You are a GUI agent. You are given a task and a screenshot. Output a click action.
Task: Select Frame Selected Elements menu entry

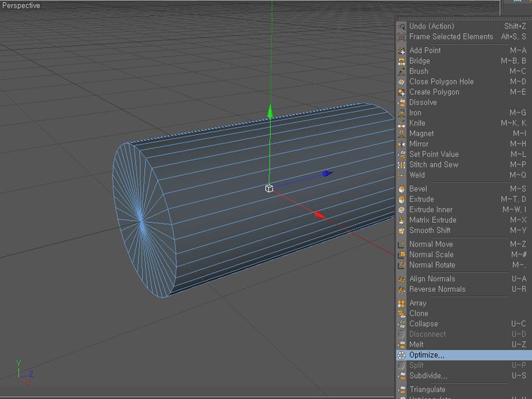pos(464,37)
